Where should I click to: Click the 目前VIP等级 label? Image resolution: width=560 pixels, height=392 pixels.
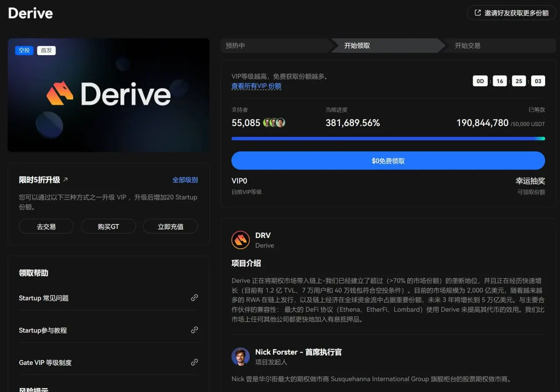(x=246, y=192)
